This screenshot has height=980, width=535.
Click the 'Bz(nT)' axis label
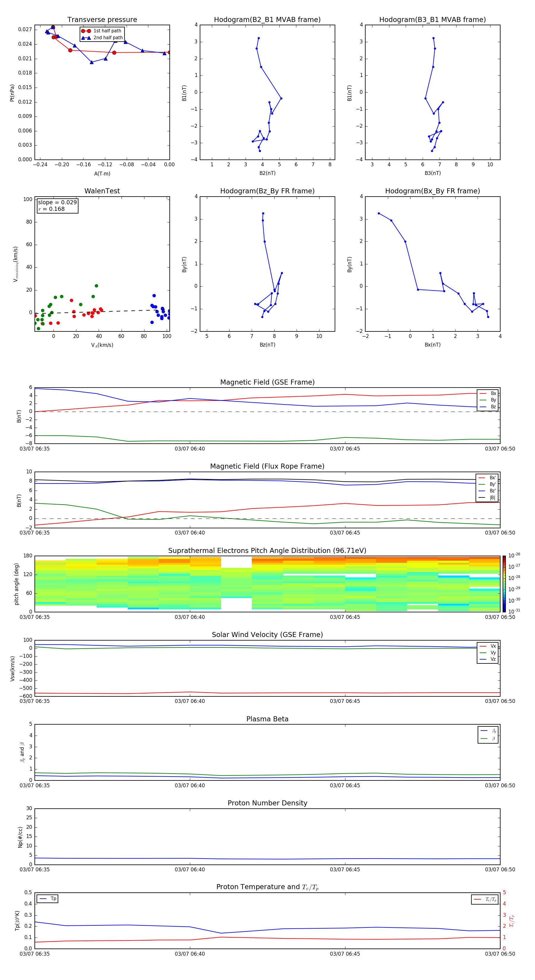pos(267,345)
